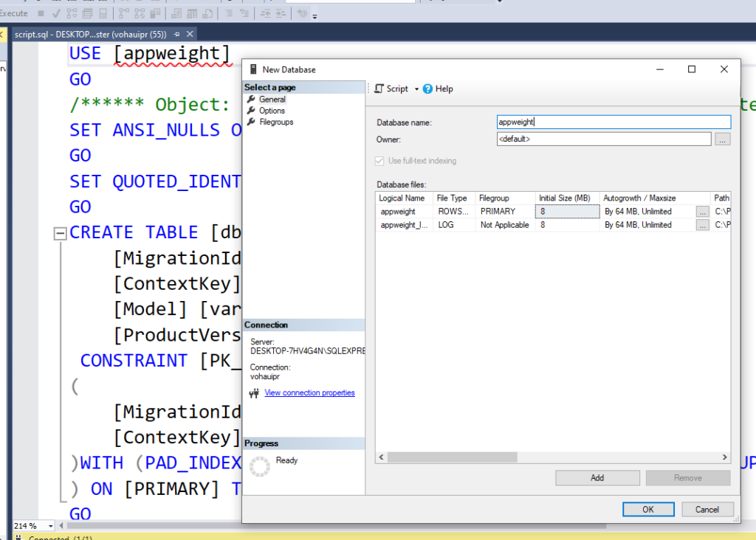
Task: Click the Add button for database files
Action: point(597,478)
